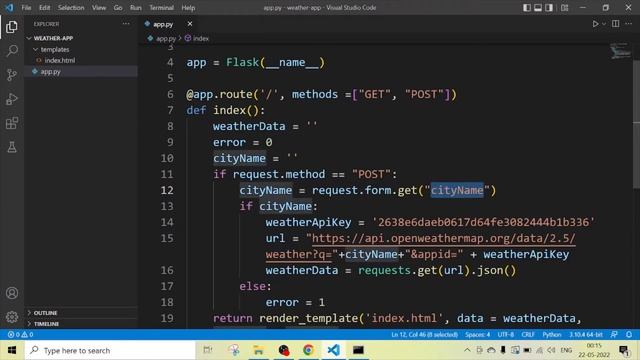Image resolution: width=640 pixels, height=360 pixels.
Task: Open the Go menu
Action: [x=118, y=8]
